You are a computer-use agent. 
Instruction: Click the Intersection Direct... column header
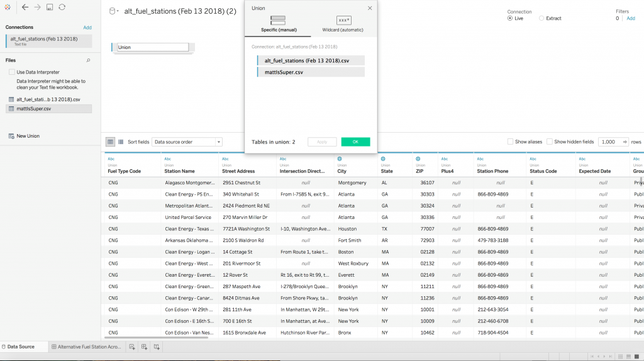tap(305, 164)
